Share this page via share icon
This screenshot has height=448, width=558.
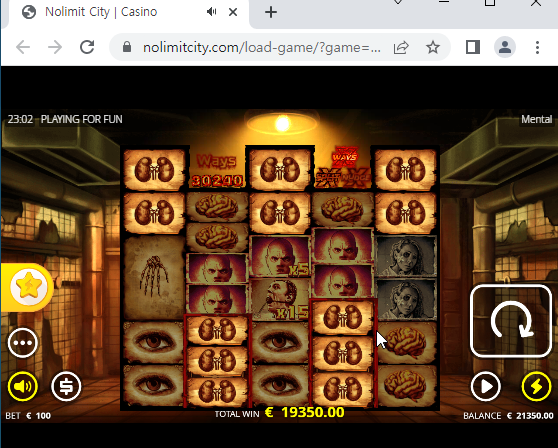401,47
